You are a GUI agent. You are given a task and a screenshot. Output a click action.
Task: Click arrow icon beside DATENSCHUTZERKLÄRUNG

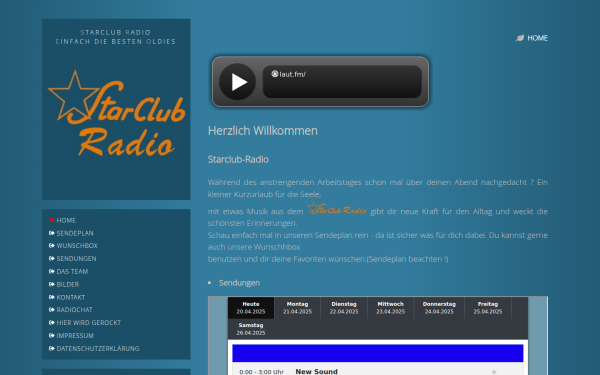pyautogui.click(x=52, y=349)
